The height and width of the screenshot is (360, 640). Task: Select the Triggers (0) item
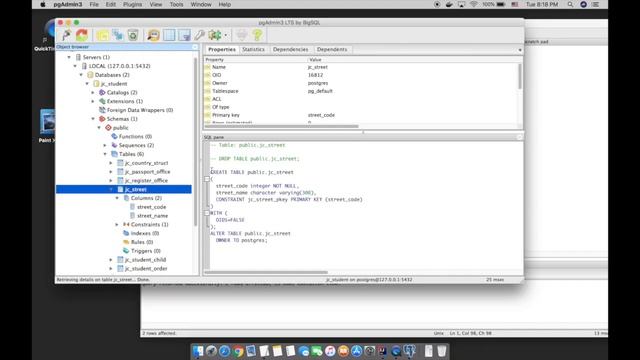[145, 251]
